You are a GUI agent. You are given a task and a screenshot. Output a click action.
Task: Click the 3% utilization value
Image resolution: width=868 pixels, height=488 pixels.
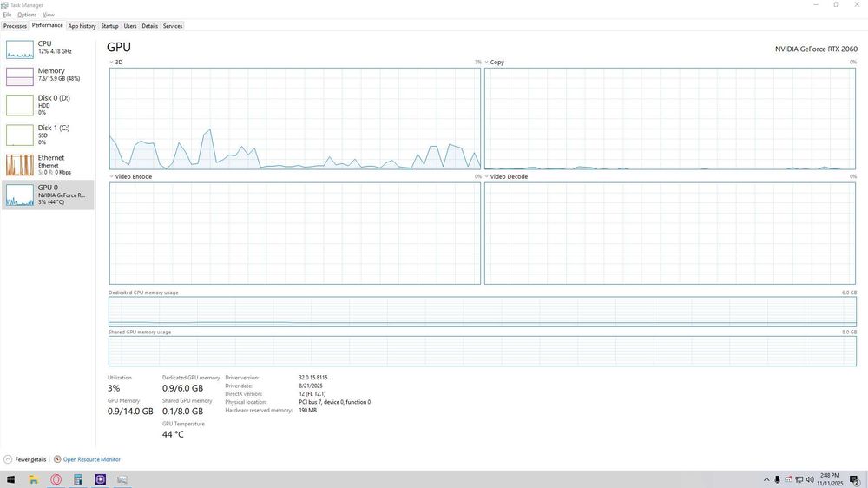pyautogui.click(x=114, y=388)
